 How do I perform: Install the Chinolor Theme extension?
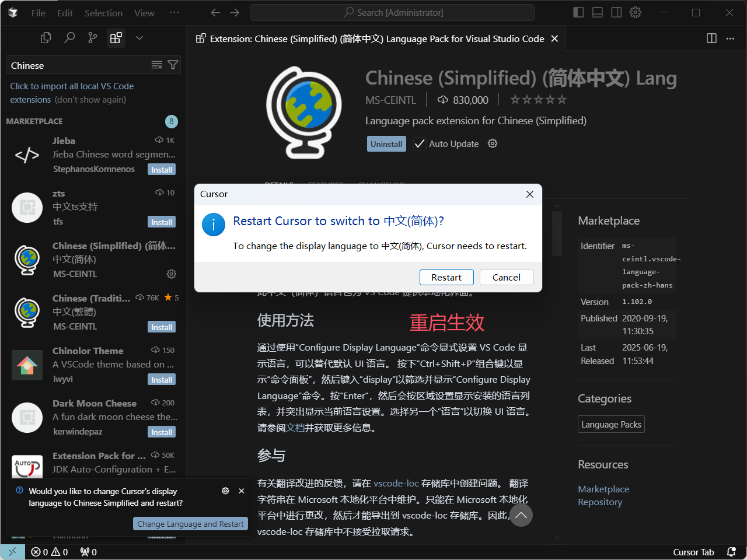coord(162,380)
